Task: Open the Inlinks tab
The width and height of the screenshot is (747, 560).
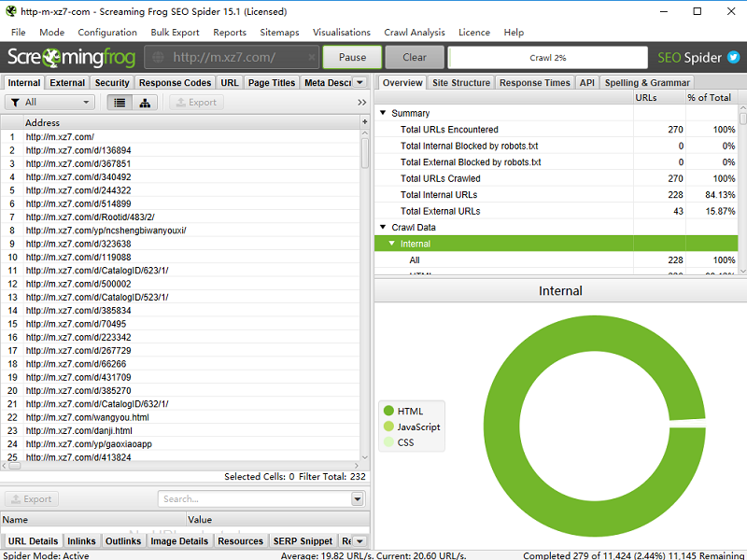Action: pyautogui.click(x=81, y=541)
